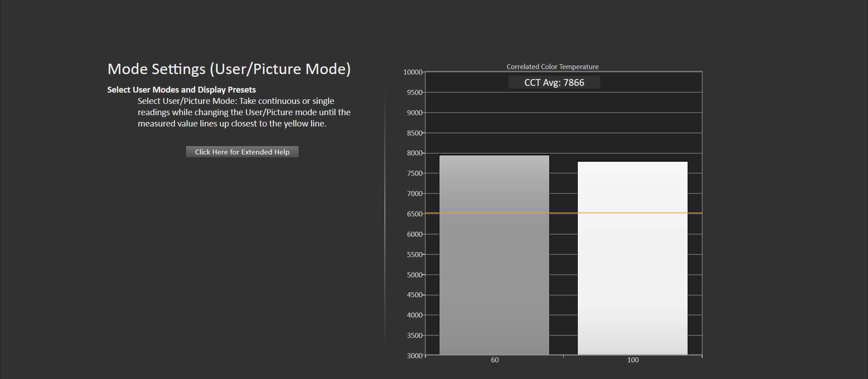Click the vertical divider beside chart
868x379 pixels.
(385, 219)
